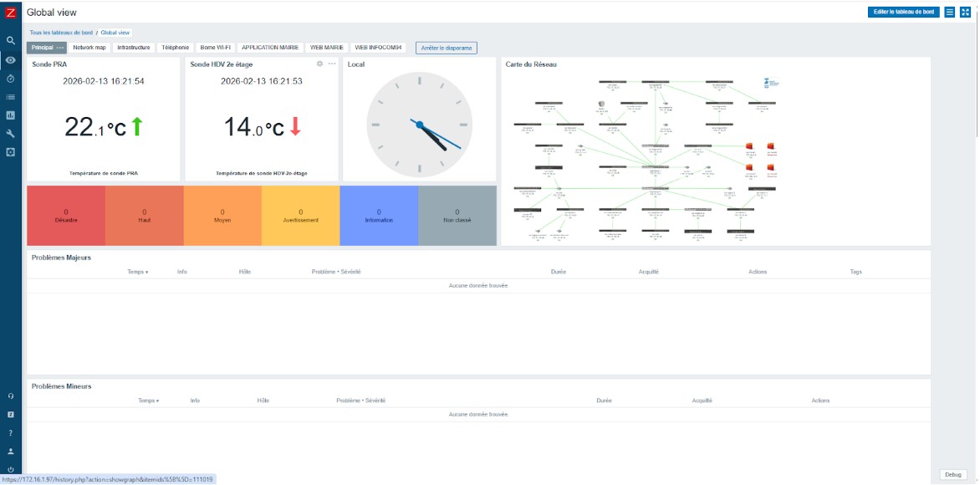Open the Help question mark icon
Viewport: 980px width, 485px height.
coord(11,432)
